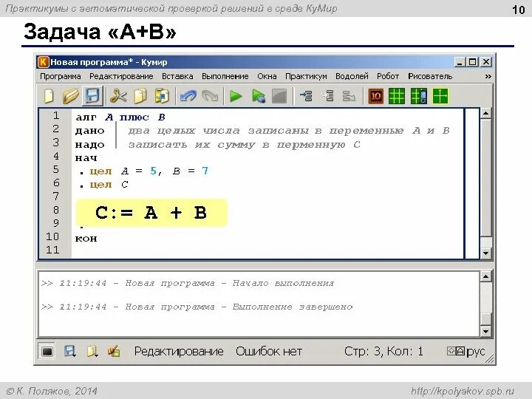Click the brown '10' toolbar icon
Image resolution: width=532 pixels, height=399 pixels.
click(375, 96)
